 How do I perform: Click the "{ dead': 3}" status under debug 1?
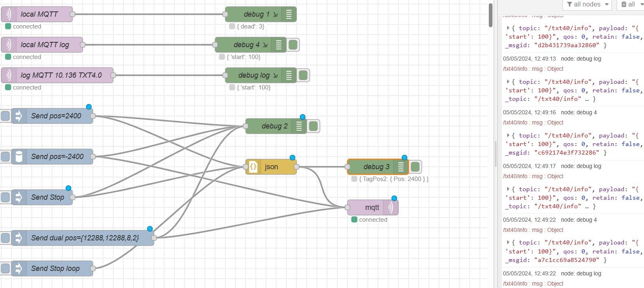251,26
